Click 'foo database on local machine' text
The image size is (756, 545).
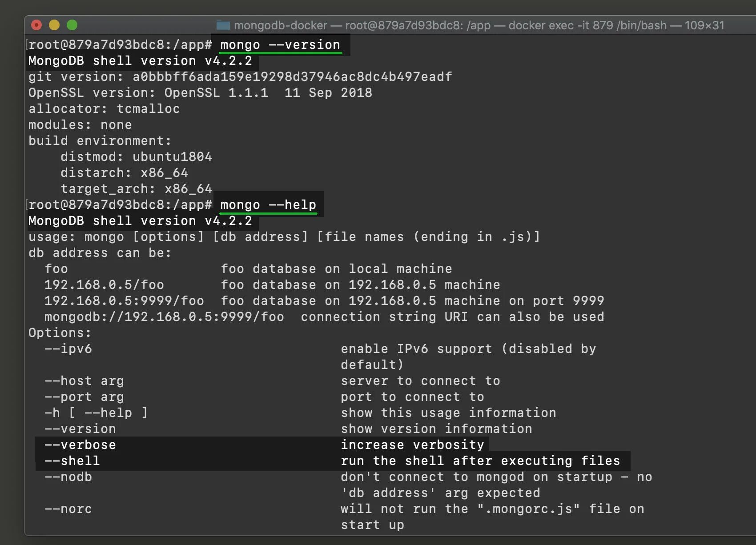click(336, 269)
